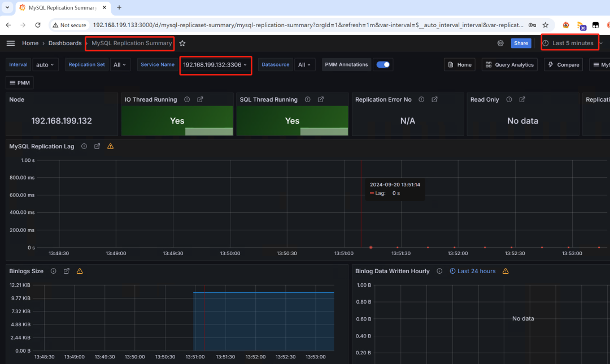Toggle PMM Annotations switch
610x364 pixels.
(x=383, y=64)
